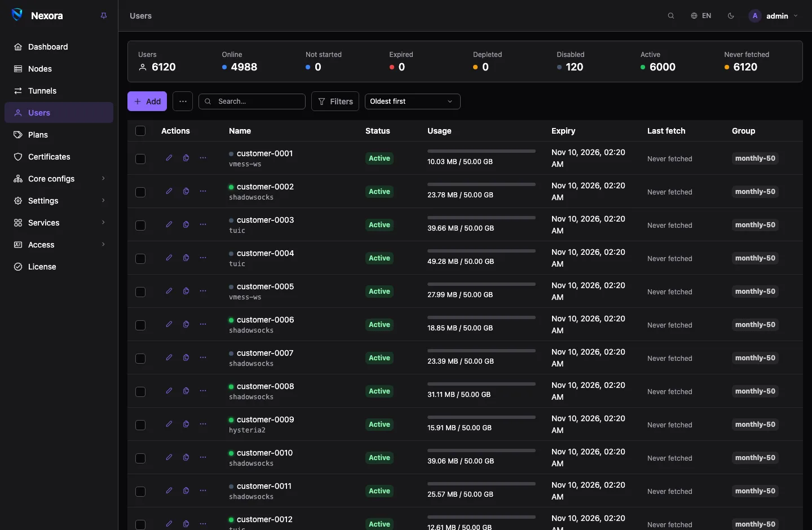Open bulk actions ellipsis button beside Add
This screenshot has width=812, height=530.
coord(183,101)
